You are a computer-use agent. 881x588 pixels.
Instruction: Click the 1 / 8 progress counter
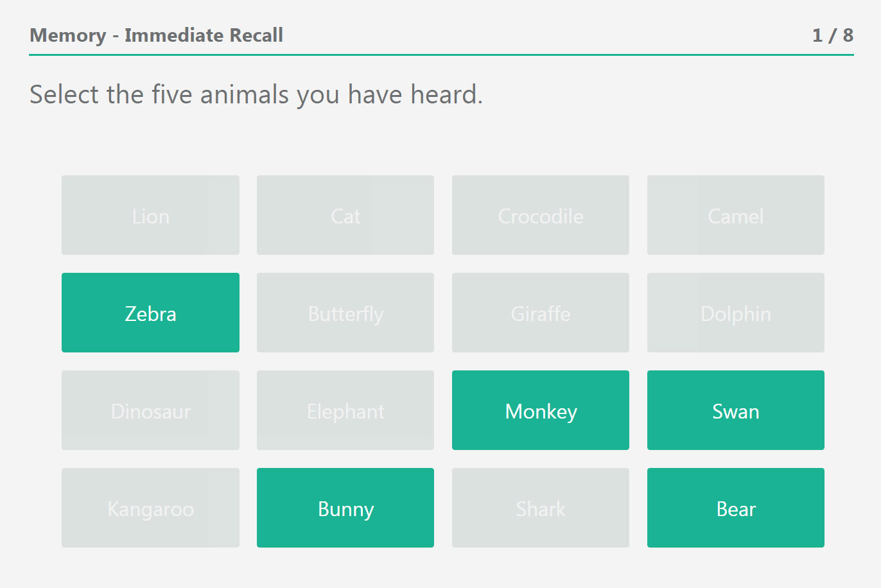[832, 35]
